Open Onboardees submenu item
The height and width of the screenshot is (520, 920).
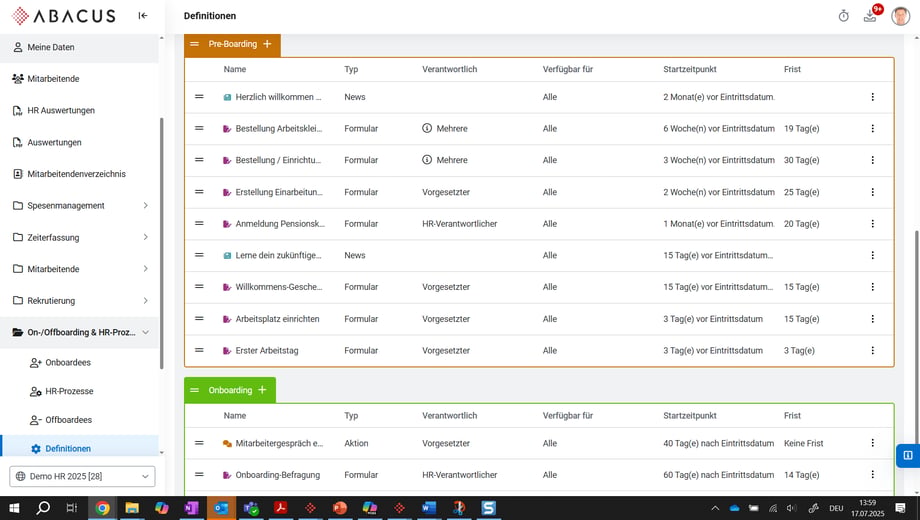point(79,363)
